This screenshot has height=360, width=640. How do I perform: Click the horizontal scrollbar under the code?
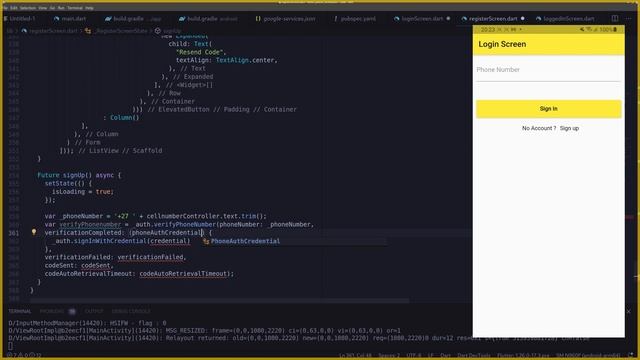click(220, 301)
